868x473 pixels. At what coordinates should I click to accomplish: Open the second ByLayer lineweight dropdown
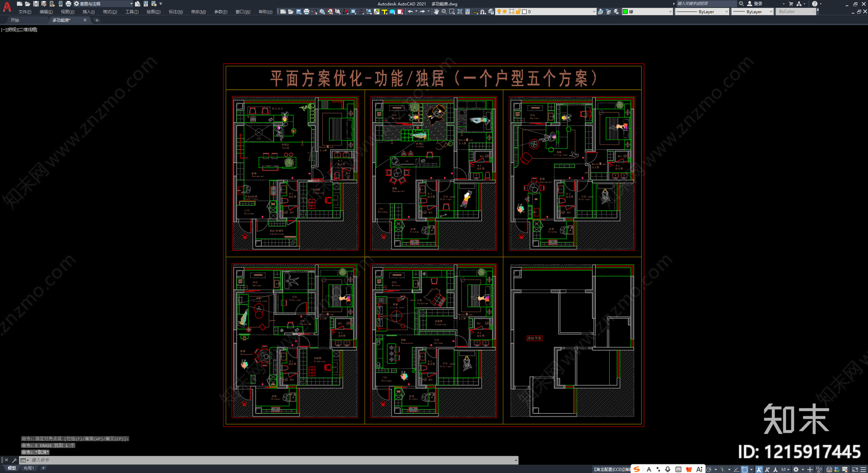click(752, 11)
